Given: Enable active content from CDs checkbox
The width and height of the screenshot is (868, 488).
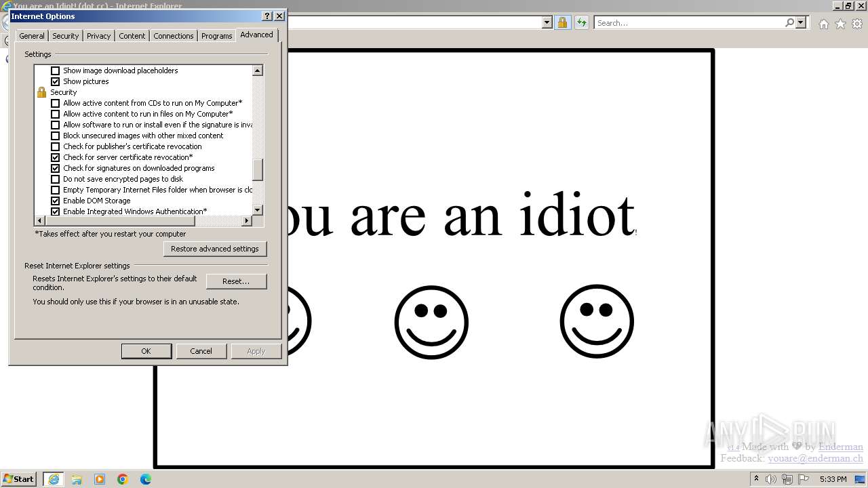Looking at the screenshot, I should [x=56, y=103].
